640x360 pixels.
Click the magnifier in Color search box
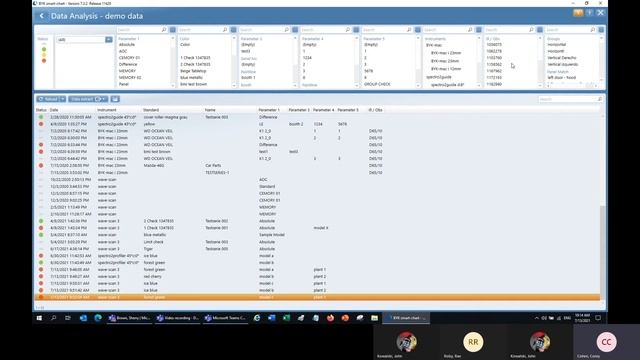tap(225, 30)
